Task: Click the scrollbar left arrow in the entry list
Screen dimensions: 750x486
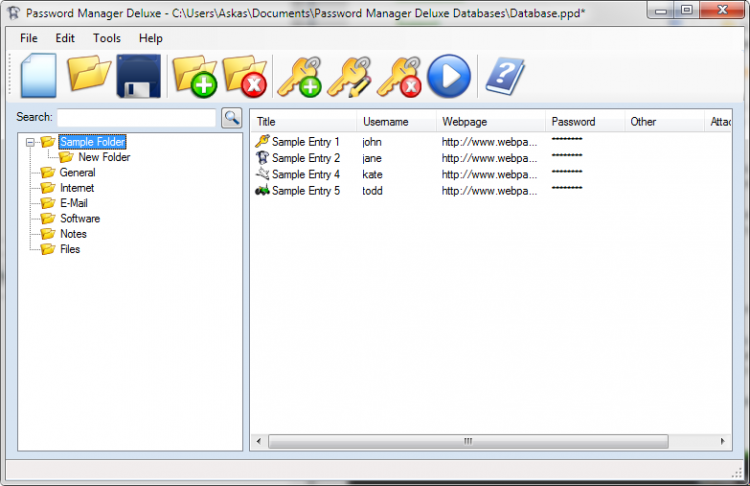Action: (x=259, y=441)
